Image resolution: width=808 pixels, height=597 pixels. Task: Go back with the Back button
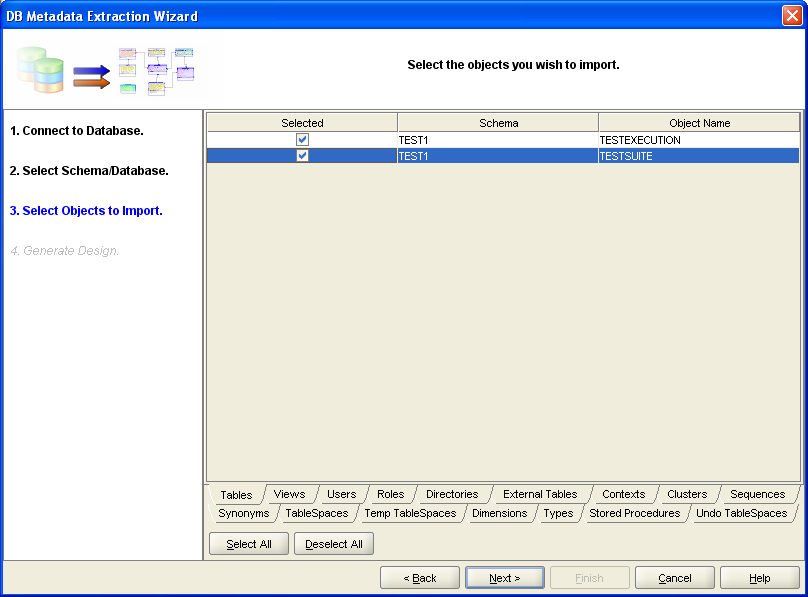click(420, 578)
